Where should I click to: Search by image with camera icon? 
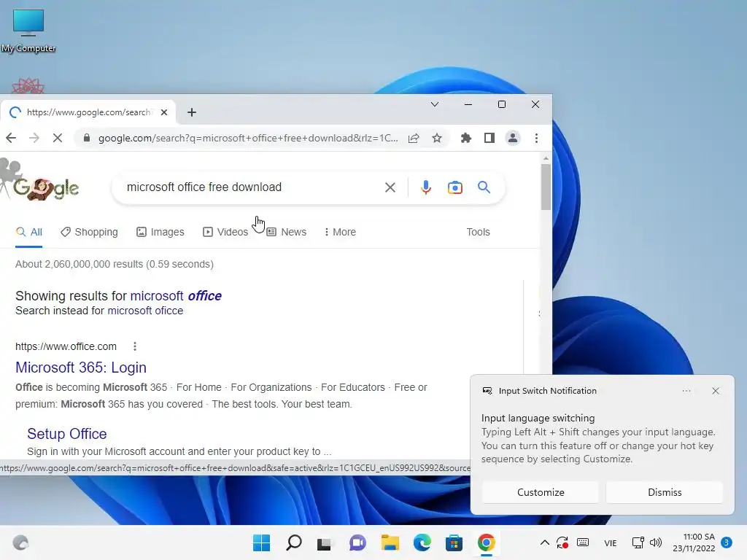pos(455,187)
